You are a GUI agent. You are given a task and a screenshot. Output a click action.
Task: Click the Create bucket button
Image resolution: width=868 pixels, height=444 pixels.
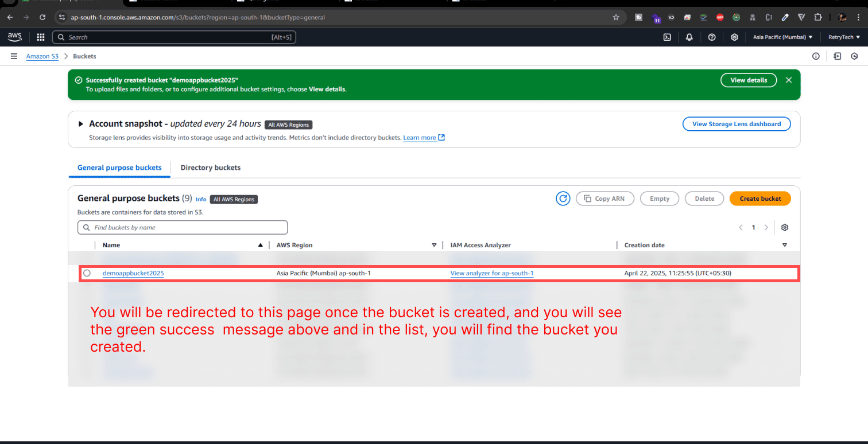pyautogui.click(x=759, y=198)
